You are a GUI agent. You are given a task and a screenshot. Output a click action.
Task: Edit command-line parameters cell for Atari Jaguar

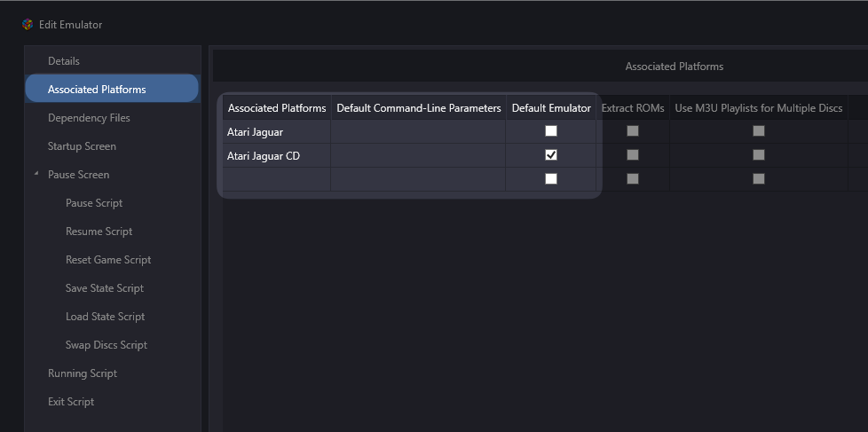(x=419, y=131)
